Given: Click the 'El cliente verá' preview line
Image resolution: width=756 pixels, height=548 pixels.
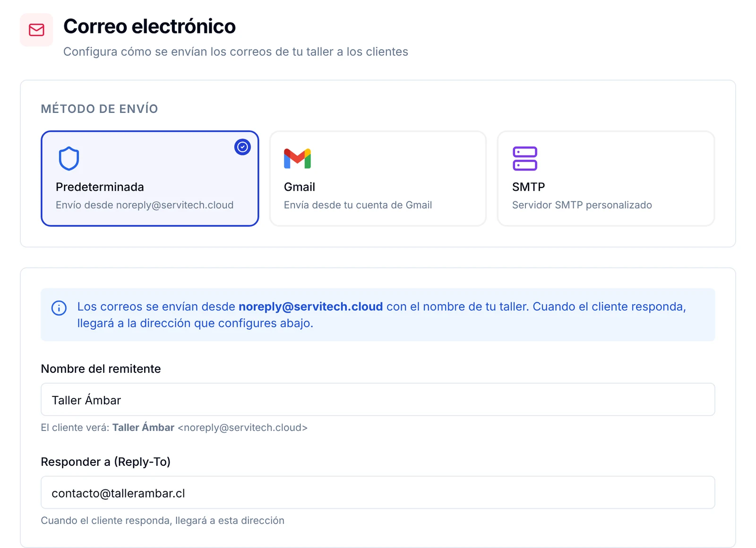Looking at the screenshot, I should [x=174, y=428].
